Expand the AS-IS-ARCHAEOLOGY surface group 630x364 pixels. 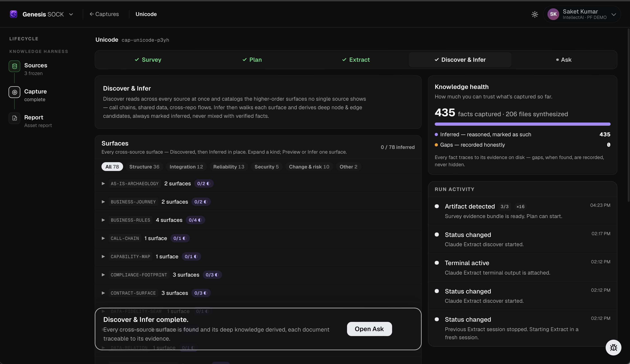(x=103, y=184)
